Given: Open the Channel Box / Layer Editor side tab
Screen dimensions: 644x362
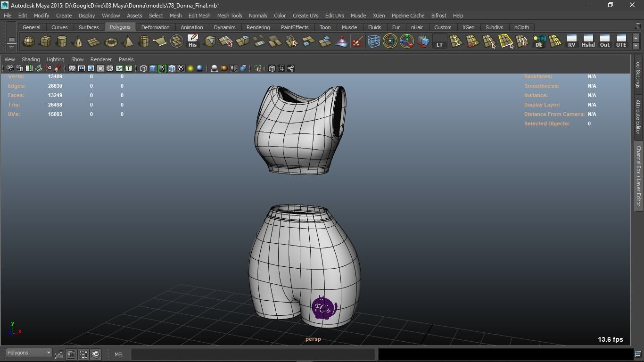Looking at the screenshot, I should pyautogui.click(x=638, y=175).
